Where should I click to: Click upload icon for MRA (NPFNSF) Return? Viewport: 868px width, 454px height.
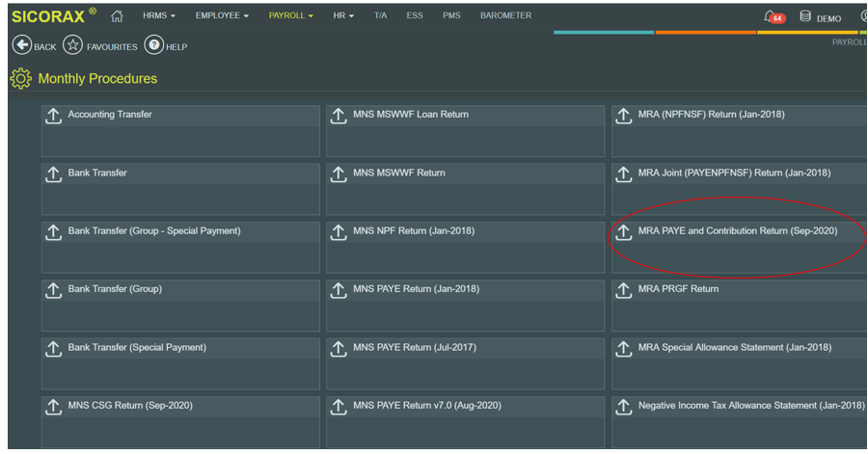pyautogui.click(x=623, y=116)
